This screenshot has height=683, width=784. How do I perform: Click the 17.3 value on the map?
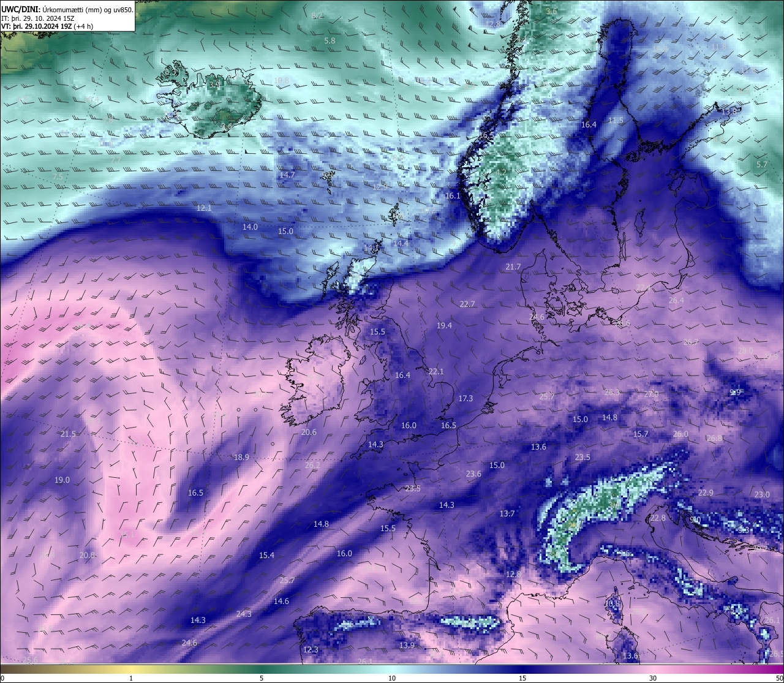pyautogui.click(x=466, y=399)
